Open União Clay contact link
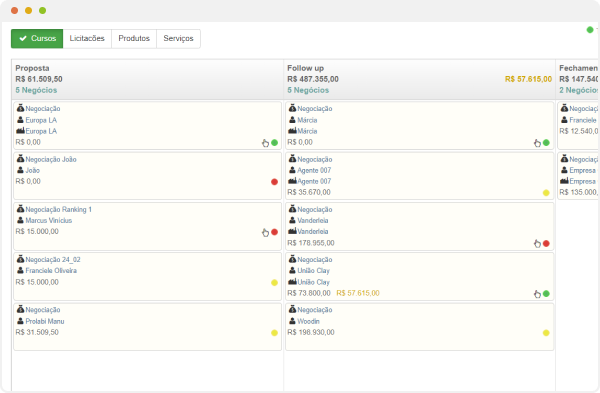Screen dimensions: 600x393 coord(313,271)
